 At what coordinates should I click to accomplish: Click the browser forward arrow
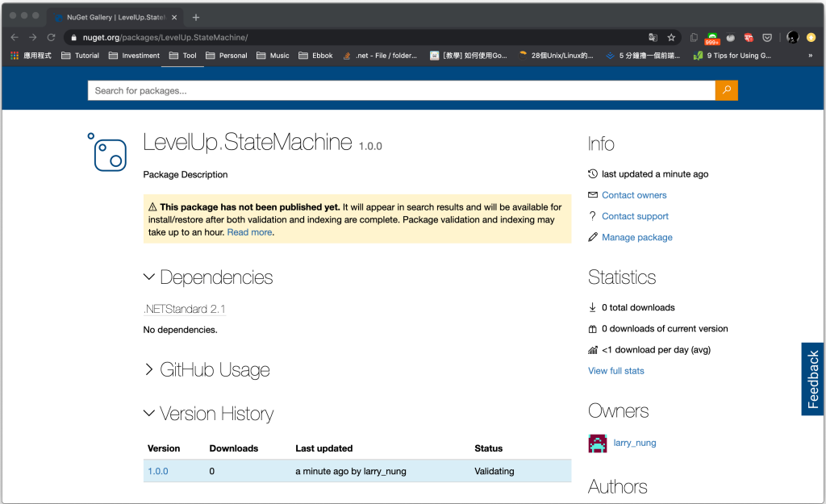point(32,37)
